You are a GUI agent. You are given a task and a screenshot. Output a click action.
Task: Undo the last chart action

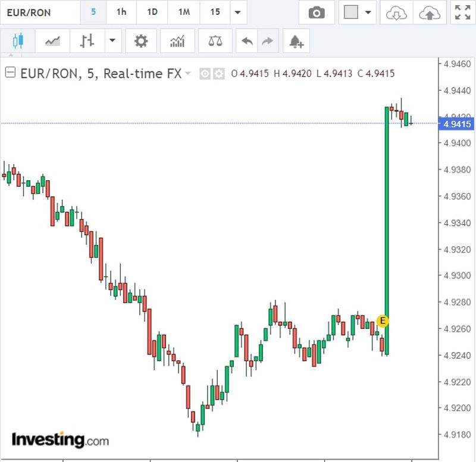pos(248,40)
